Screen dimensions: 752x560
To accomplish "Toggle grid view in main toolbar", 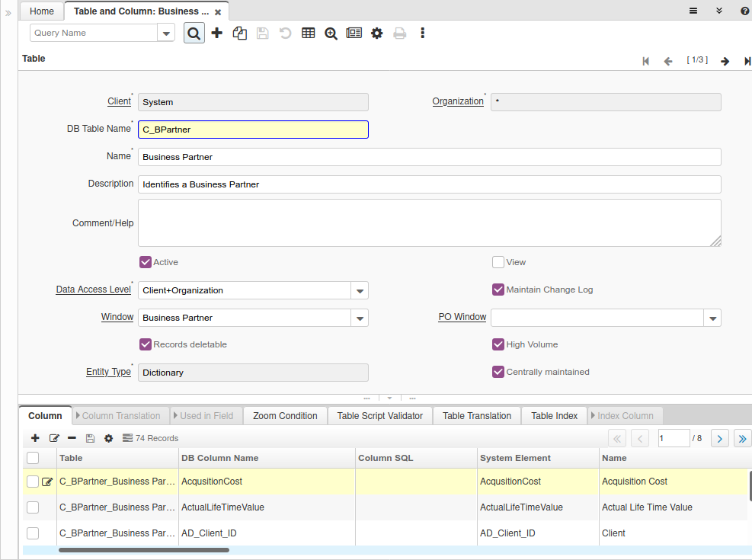I will [x=309, y=33].
